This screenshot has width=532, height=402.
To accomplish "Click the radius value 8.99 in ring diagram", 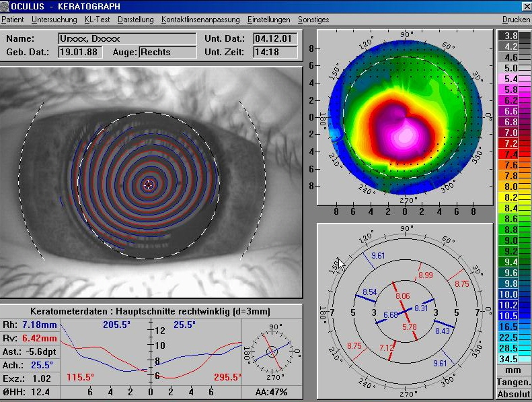I will click(426, 275).
